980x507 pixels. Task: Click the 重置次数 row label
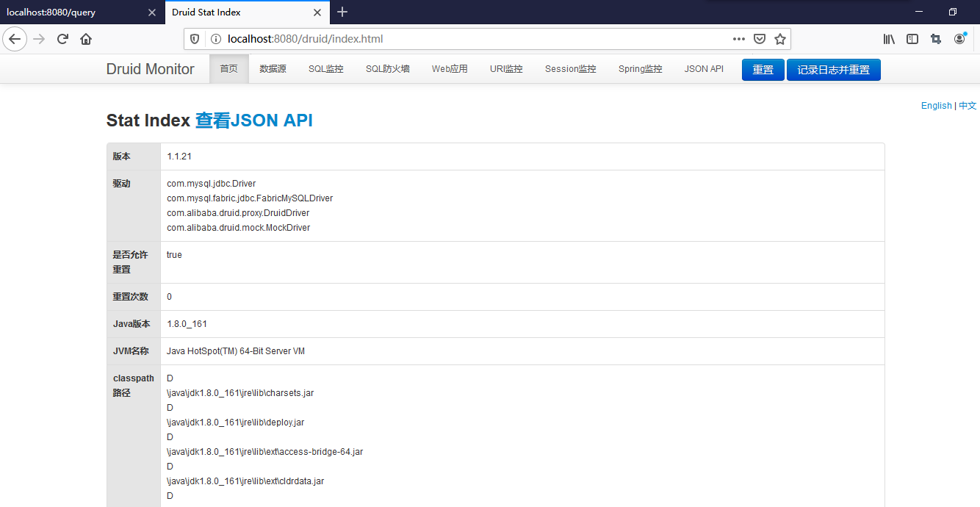[130, 297]
